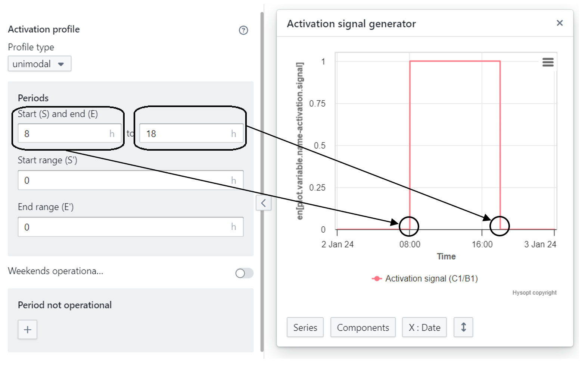Click the Activation signal (C1/B1) legend label
The height and width of the screenshot is (368, 588).
[x=431, y=279]
